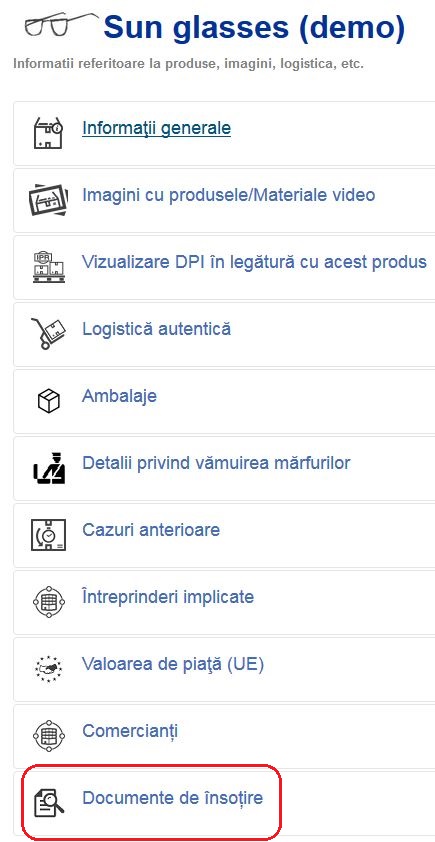
Task: Click the document magnifier icon
Action: coord(48,803)
